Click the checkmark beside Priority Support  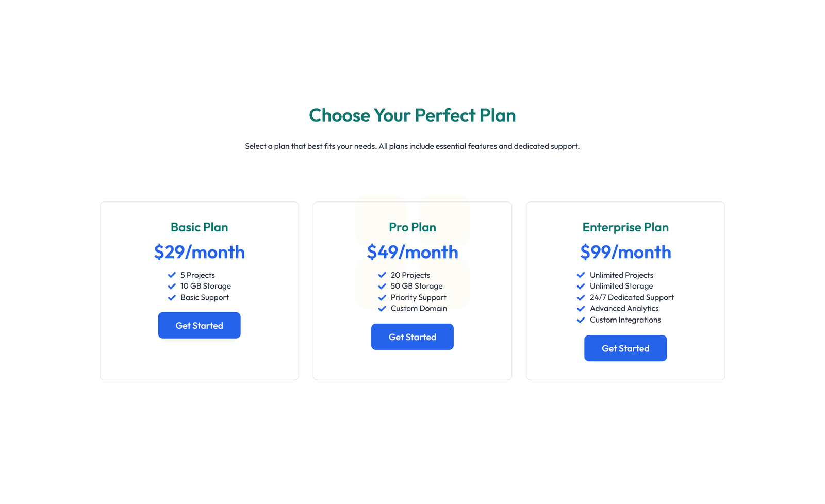[382, 297]
